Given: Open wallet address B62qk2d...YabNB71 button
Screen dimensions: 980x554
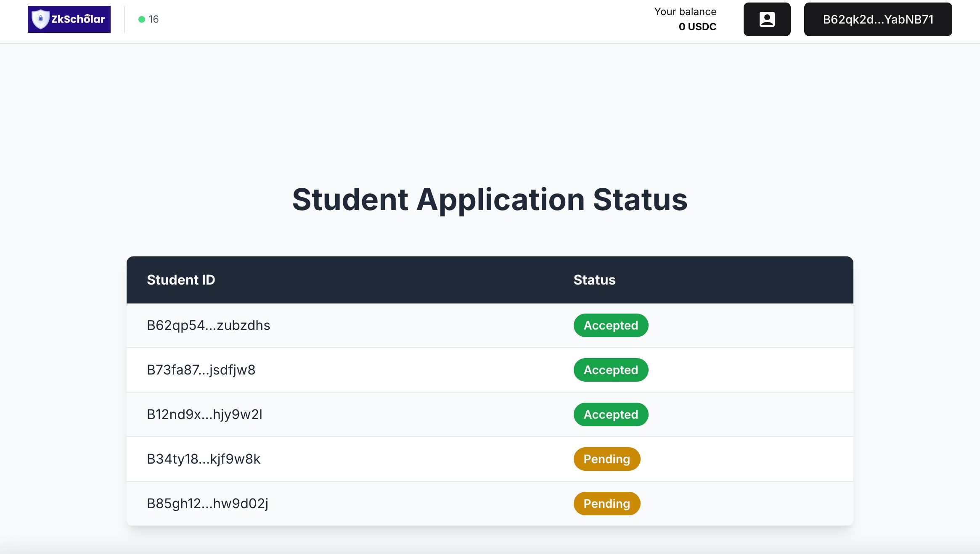Looking at the screenshot, I should (x=878, y=19).
